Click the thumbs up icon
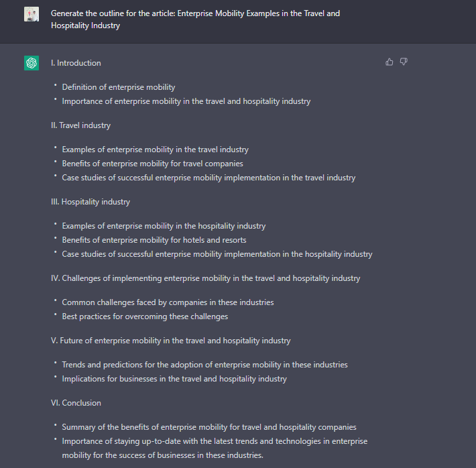The height and width of the screenshot is (468, 476). 389,62
